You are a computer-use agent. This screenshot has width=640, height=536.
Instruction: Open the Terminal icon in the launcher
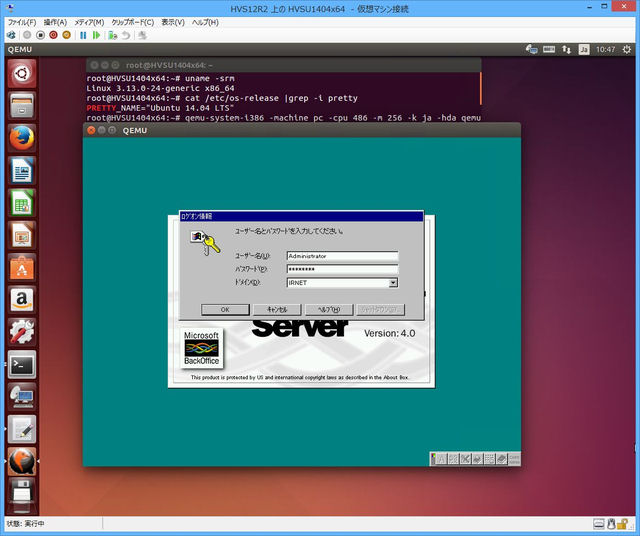[x=22, y=364]
